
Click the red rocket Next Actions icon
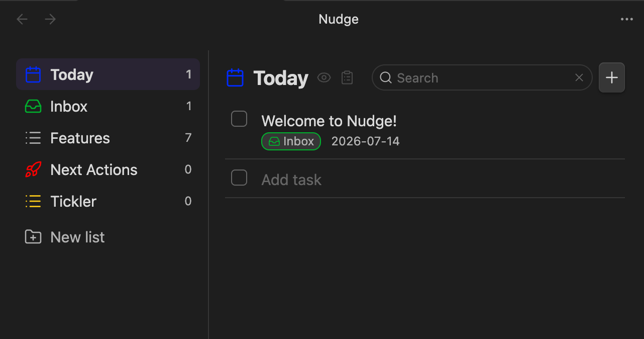click(x=33, y=169)
